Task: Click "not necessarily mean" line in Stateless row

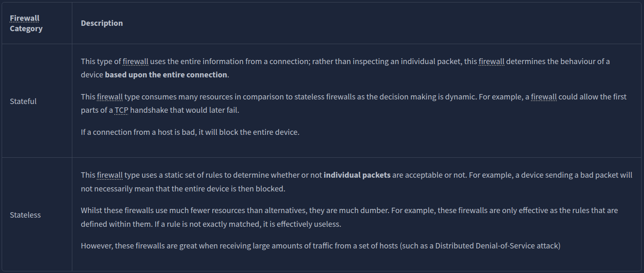Action: 125,189
